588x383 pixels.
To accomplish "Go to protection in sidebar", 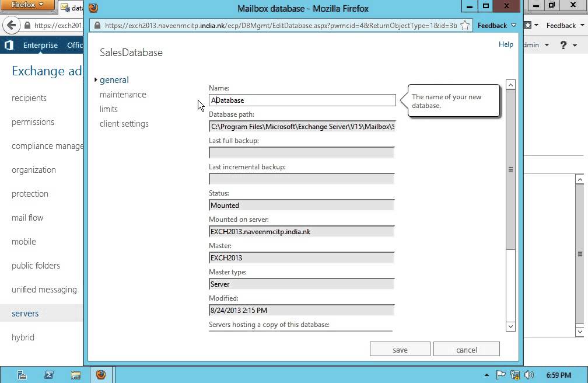I will pos(30,194).
